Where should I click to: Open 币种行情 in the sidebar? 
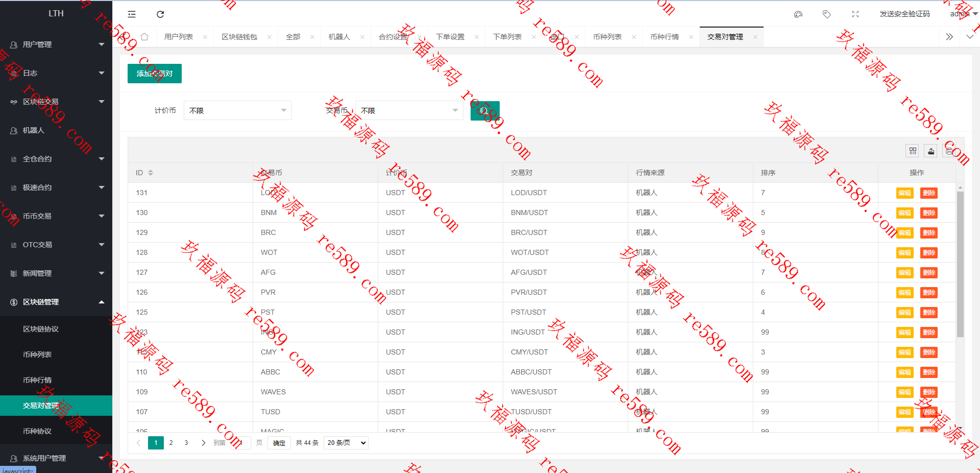(56, 380)
